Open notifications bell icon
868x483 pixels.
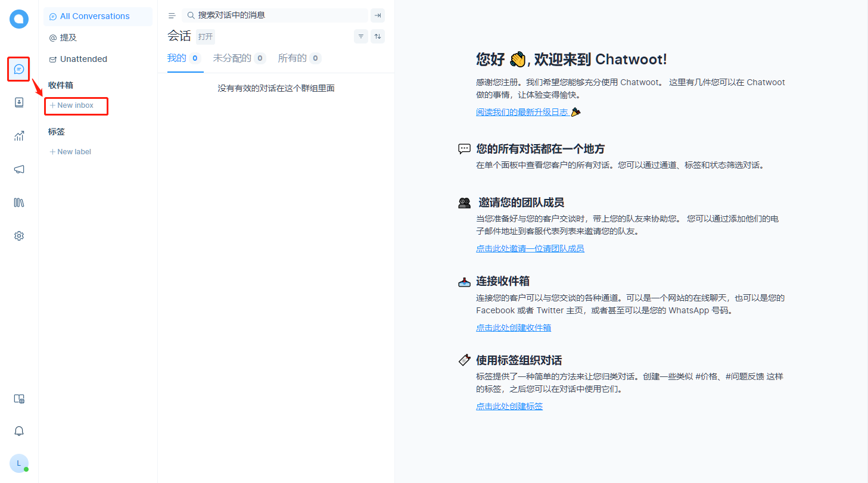tap(19, 431)
